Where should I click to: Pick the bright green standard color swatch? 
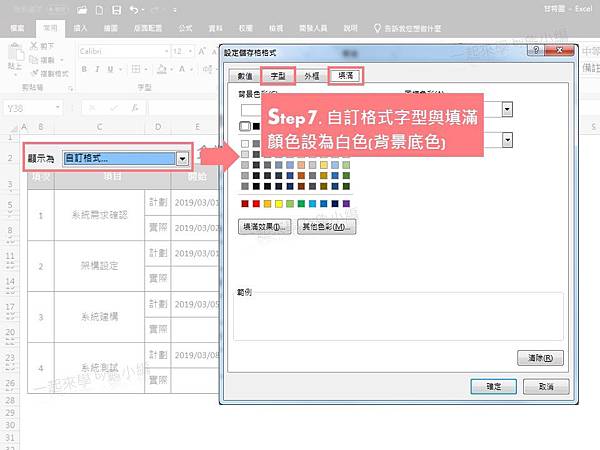(x=301, y=204)
